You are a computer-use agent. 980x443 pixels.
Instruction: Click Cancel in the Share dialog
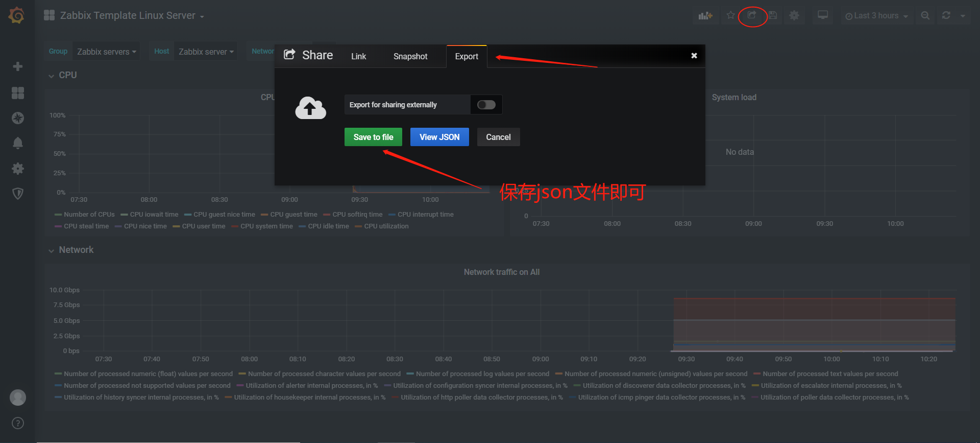(x=498, y=137)
